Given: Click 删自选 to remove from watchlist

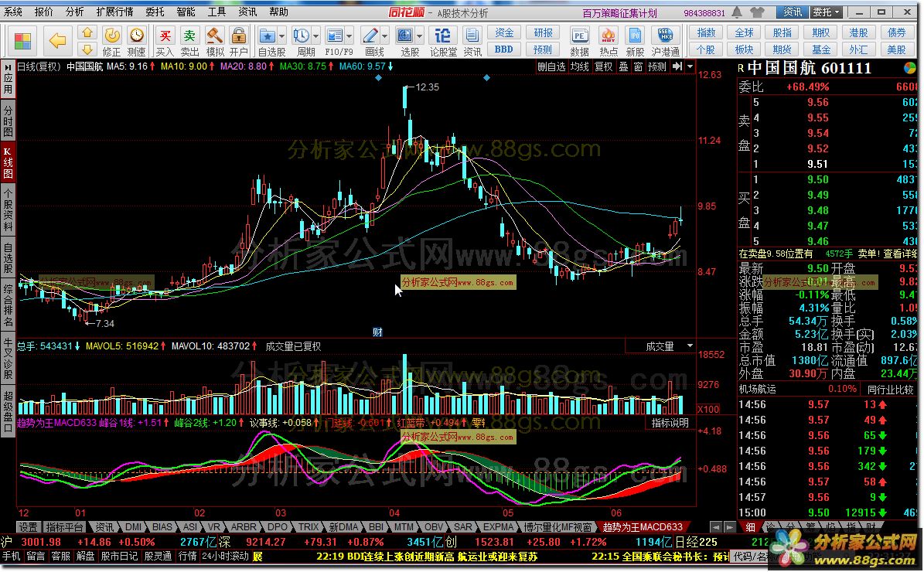Looking at the screenshot, I should (551, 66).
